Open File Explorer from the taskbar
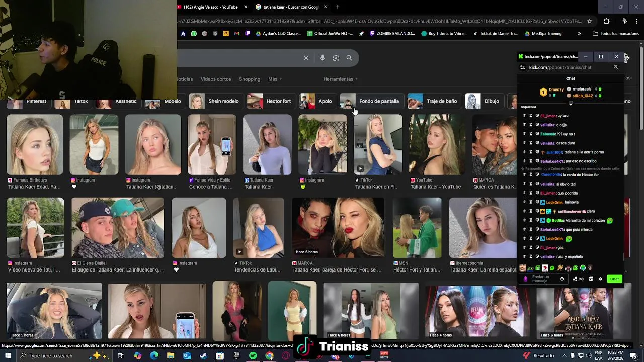Image resolution: width=644 pixels, height=362 pixels. [171, 356]
